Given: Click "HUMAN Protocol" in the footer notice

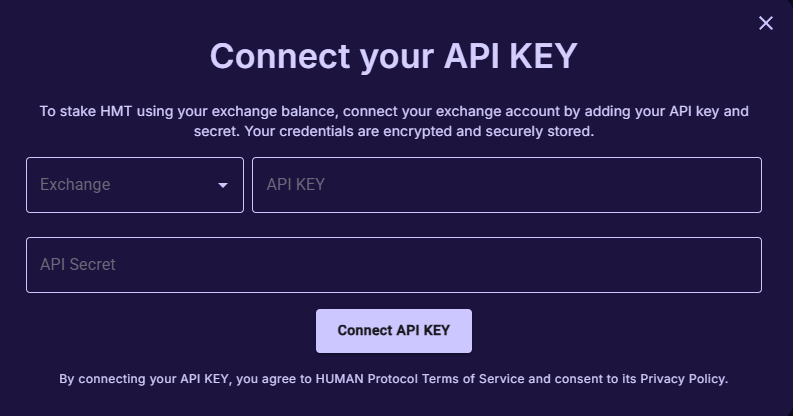Looking at the screenshot, I should (367, 379).
